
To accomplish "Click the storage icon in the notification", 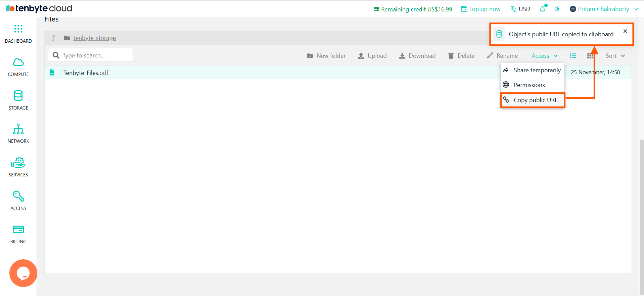I will (499, 34).
